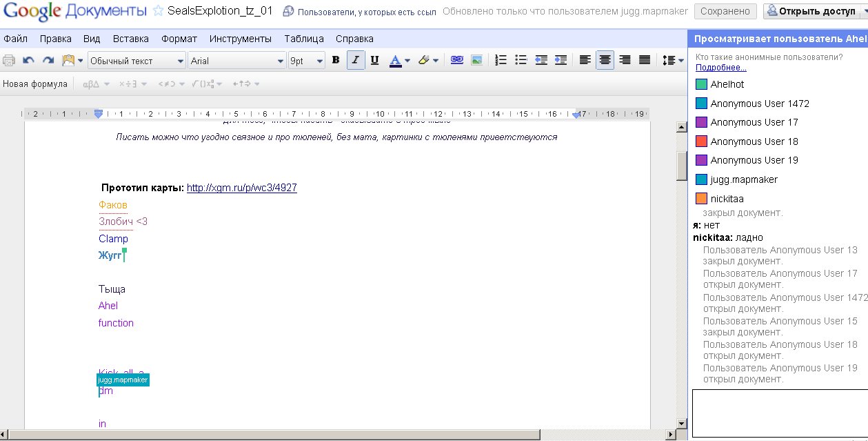Viewport: 868px width, 441px height.
Task: Align text right
Action: click(x=625, y=61)
